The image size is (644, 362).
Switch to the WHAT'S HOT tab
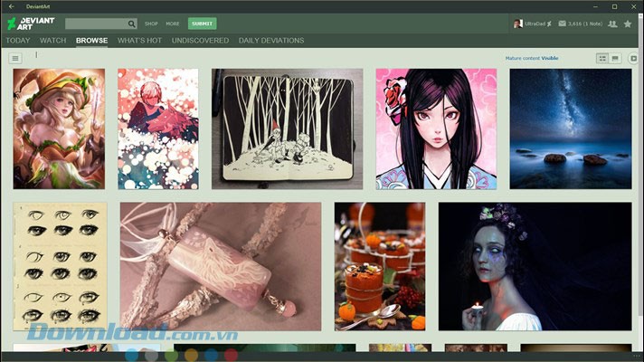coord(139,41)
